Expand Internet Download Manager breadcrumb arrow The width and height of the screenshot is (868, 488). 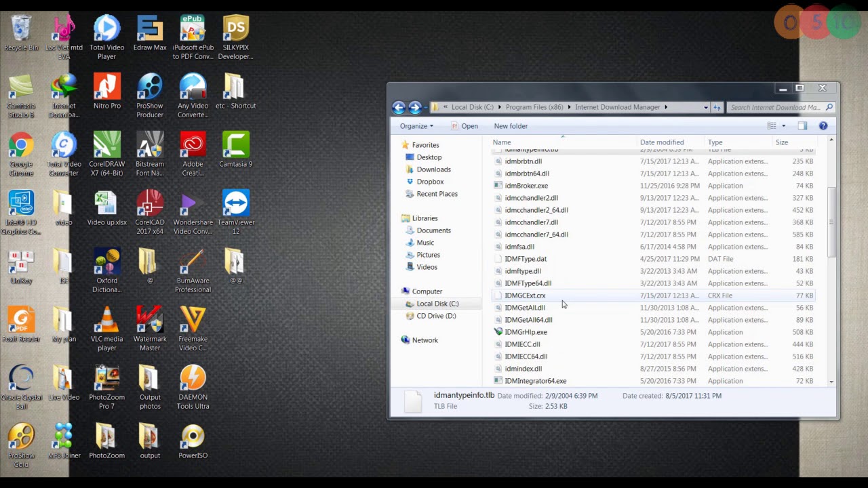[x=666, y=107]
